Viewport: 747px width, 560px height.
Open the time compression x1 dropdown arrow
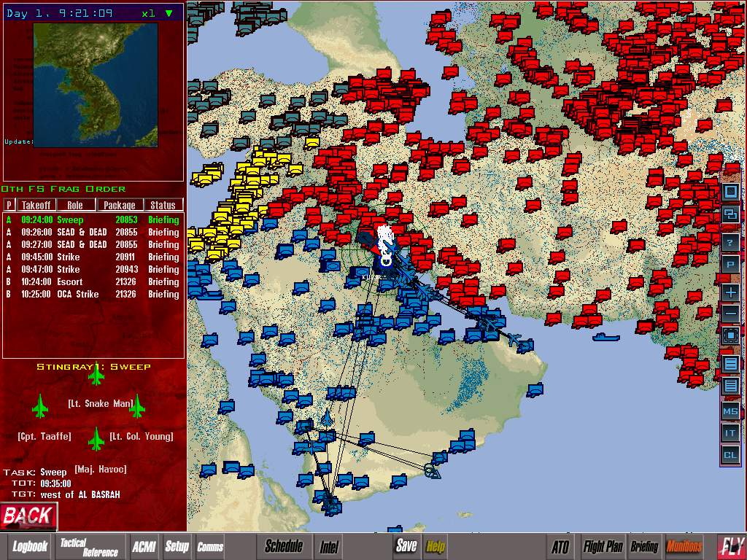pyautogui.click(x=169, y=13)
